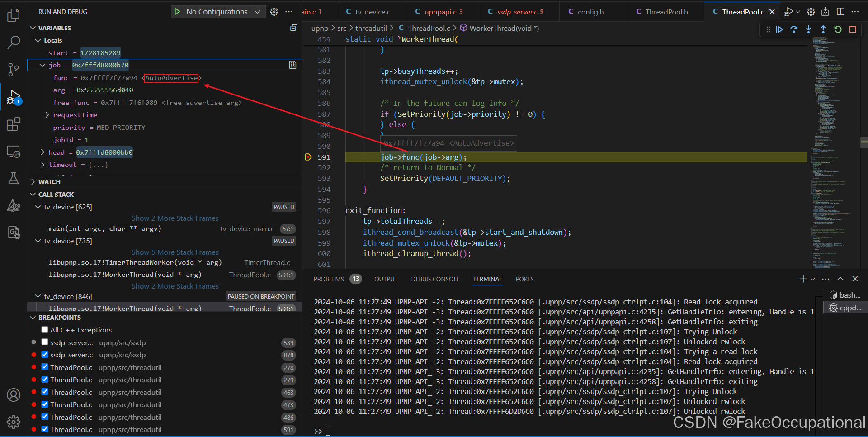Click threadutil in the breadcrumb
This screenshot has height=437, width=868.
[x=371, y=28]
